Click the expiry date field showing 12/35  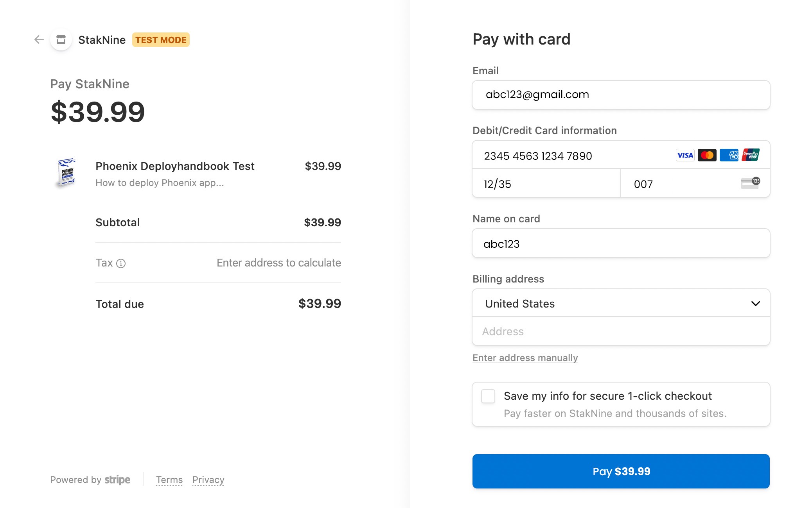546,184
